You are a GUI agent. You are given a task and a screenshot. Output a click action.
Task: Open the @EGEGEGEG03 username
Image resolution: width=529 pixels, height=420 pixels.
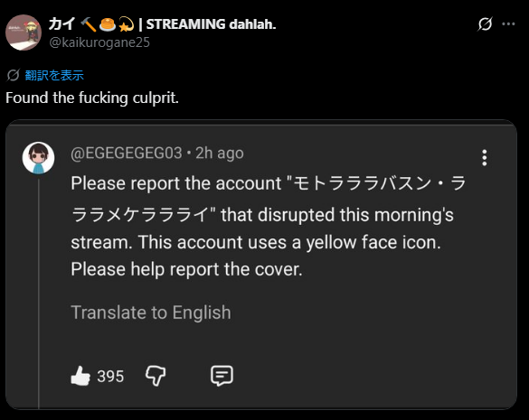[x=127, y=153]
